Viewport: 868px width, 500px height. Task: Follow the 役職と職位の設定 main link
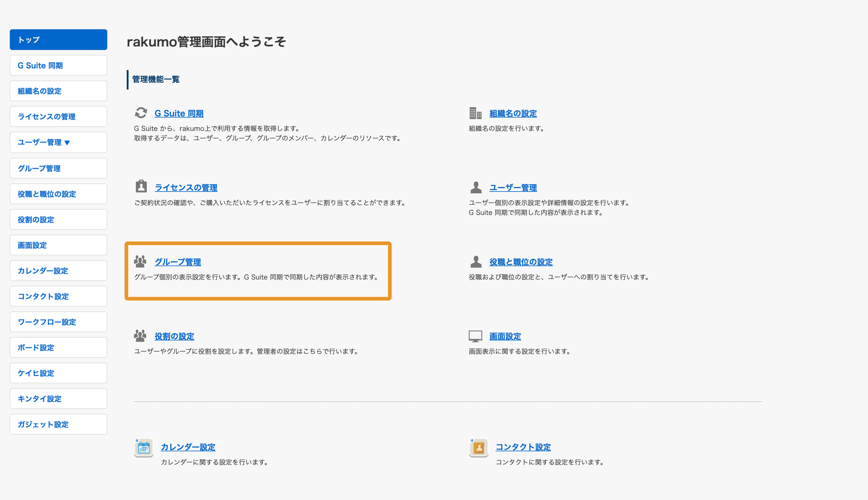(521, 262)
